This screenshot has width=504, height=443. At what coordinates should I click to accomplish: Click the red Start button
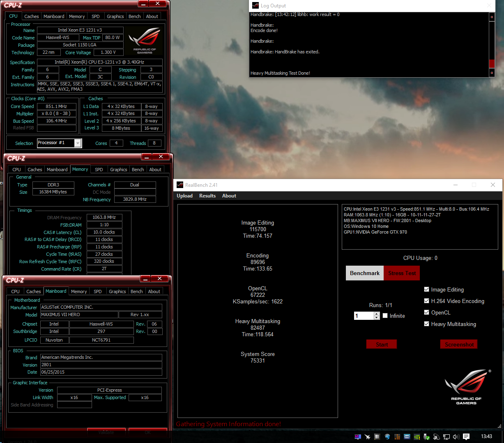point(382,344)
